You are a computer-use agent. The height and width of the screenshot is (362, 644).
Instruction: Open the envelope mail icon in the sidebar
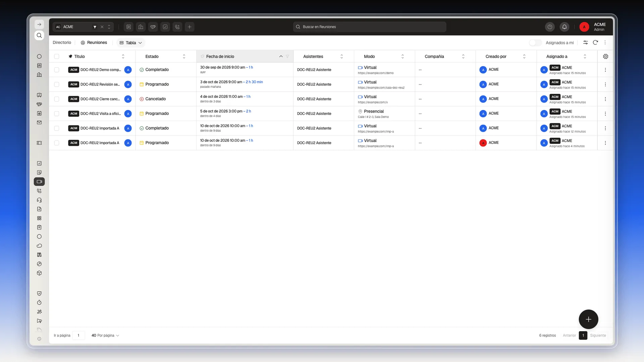(x=39, y=123)
